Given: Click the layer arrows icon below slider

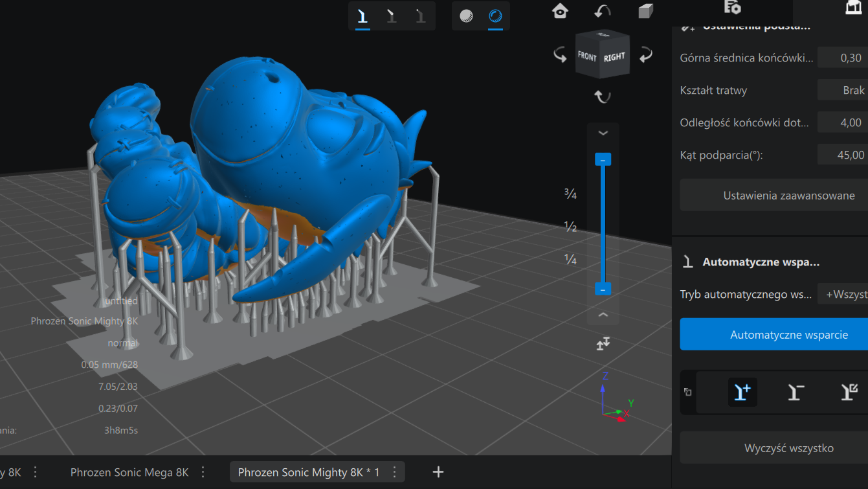Looking at the screenshot, I should click(x=603, y=344).
